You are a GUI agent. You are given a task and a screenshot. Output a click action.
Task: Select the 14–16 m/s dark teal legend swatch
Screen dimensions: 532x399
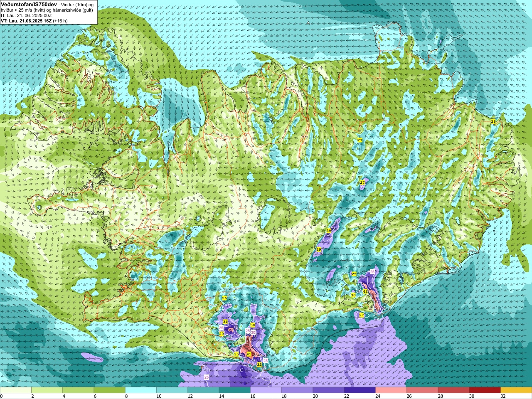click(x=234, y=390)
